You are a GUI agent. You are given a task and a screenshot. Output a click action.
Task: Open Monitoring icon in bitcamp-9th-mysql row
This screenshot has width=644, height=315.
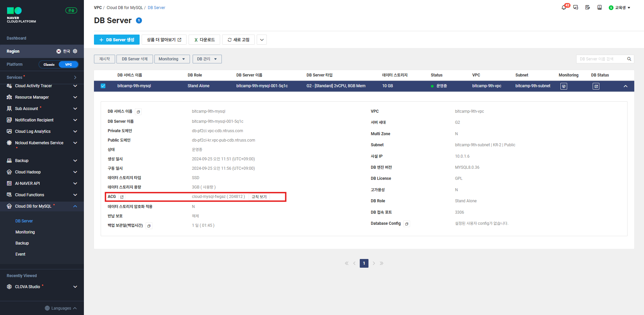[564, 86]
